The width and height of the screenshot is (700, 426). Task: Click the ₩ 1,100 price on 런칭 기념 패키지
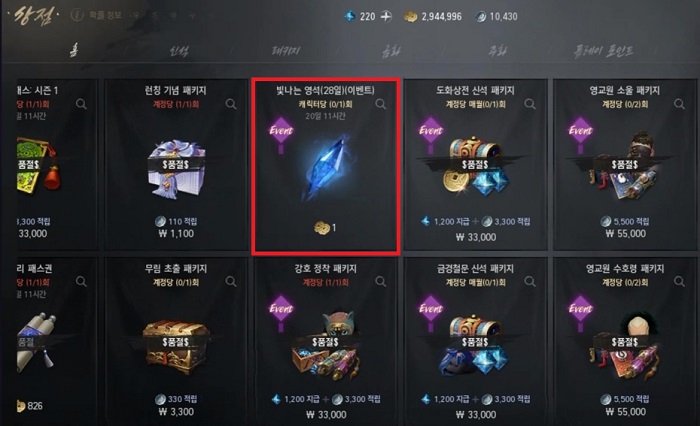coord(176,234)
